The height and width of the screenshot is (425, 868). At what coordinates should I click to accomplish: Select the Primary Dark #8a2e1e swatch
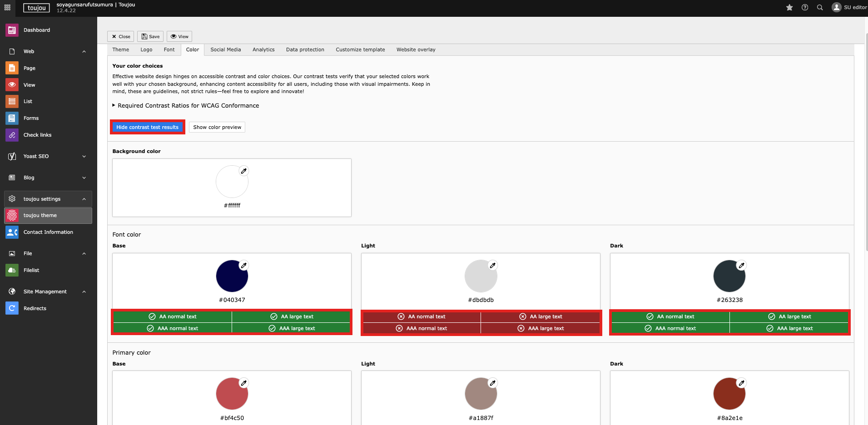pyautogui.click(x=729, y=394)
